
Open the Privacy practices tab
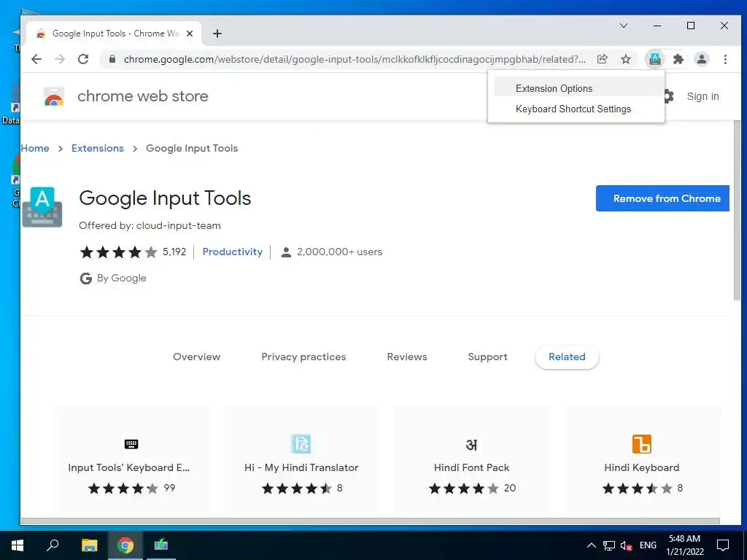[303, 357]
